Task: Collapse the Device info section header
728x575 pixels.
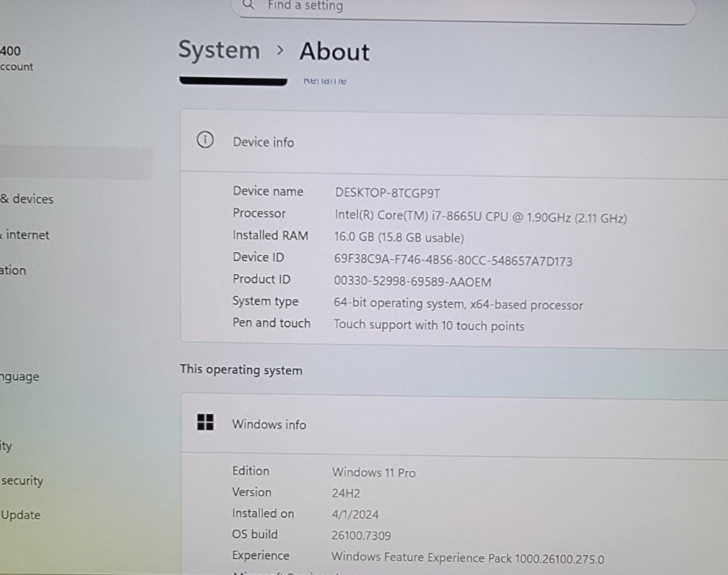Action: [x=454, y=142]
